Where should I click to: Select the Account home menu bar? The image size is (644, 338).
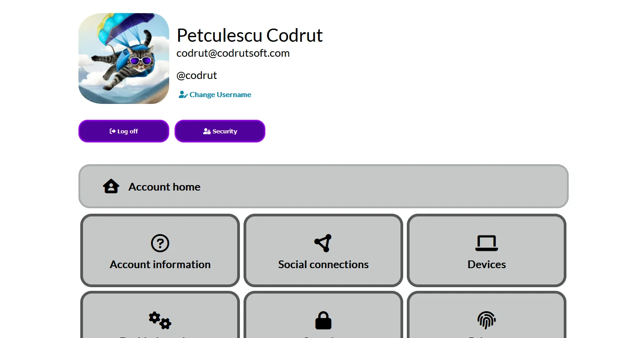pos(323,186)
